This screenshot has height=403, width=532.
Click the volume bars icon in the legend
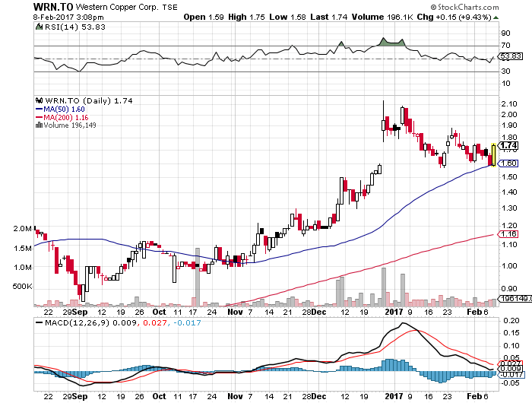pos(39,125)
